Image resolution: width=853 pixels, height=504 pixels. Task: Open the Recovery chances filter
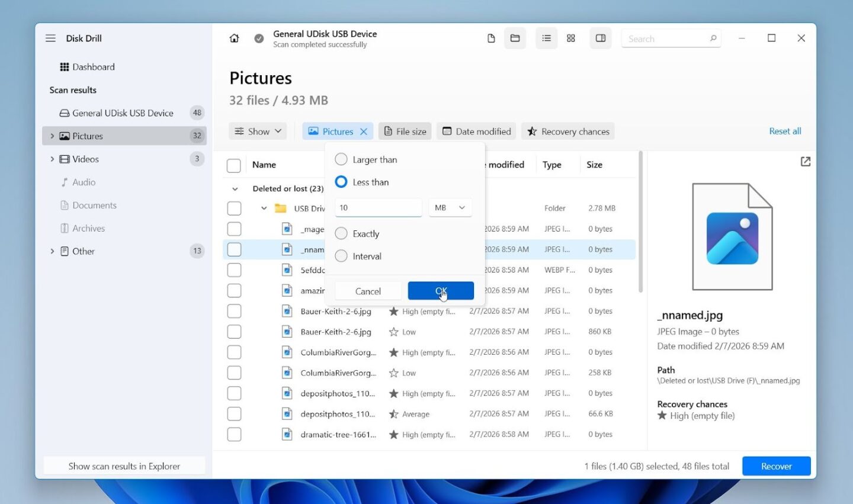pos(567,131)
